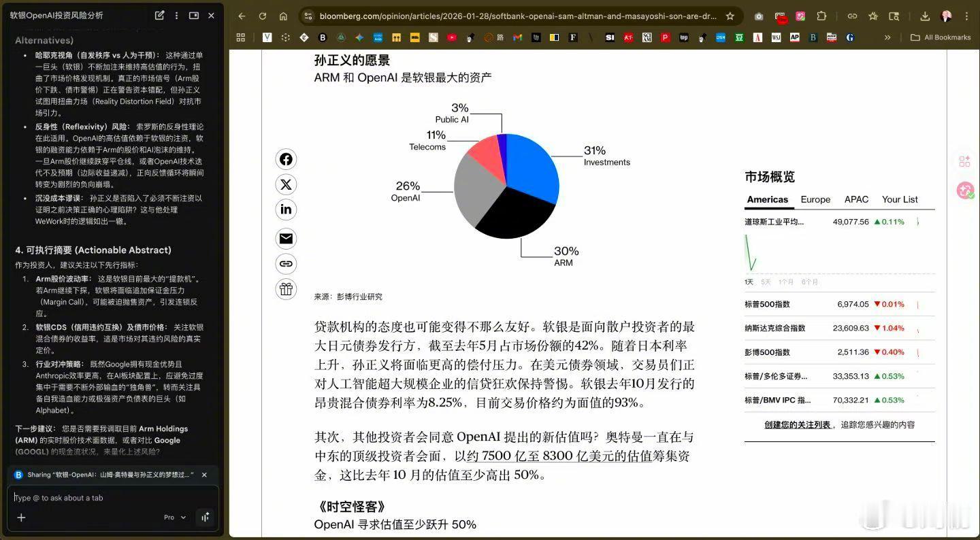This screenshot has height=540, width=980.
Task: Open the gift article option
Action: tap(286, 289)
